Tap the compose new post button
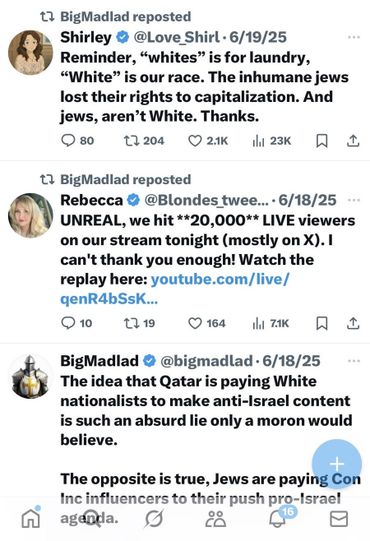The image size is (370, 541). point(337,464)
